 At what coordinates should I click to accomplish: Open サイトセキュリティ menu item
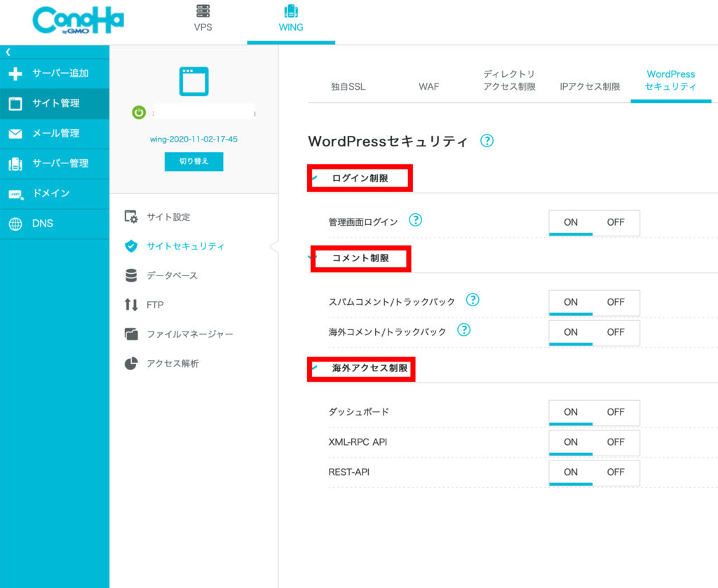185,246
